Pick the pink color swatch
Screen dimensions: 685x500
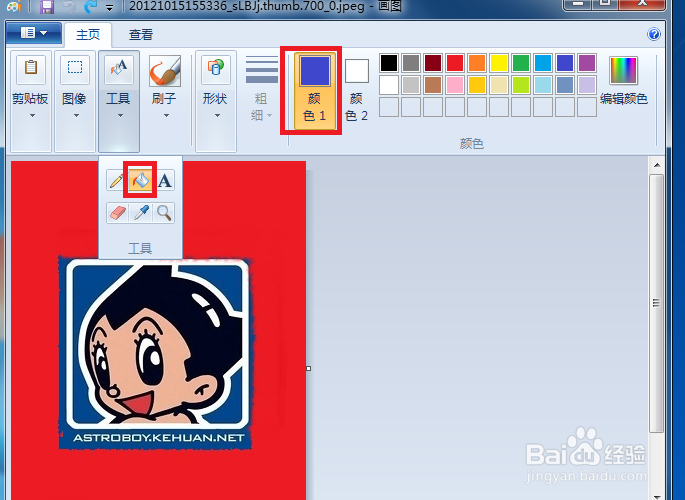click(455, 85)
